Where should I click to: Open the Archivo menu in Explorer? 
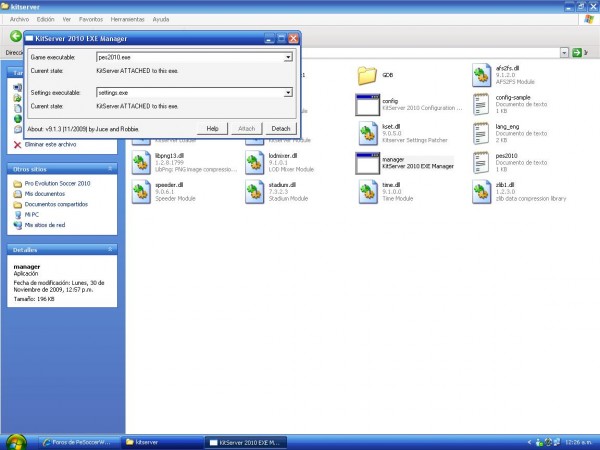19,19
